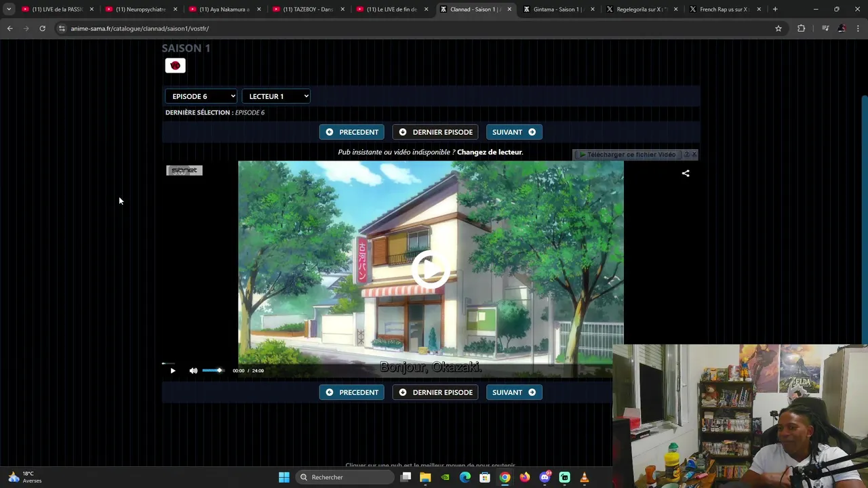This screenshot has width=868, height=488.
Task: Open the Chrome profile avatar
Action: [x=842, y=28]
